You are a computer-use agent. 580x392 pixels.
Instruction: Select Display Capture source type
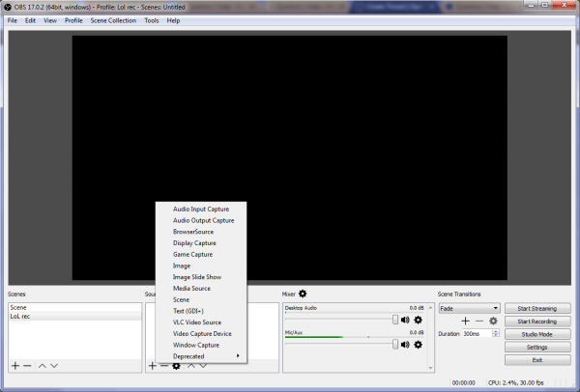pos(201,243)
